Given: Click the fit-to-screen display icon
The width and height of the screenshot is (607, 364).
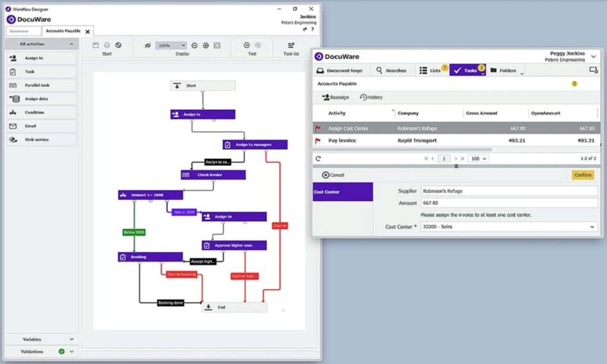Looking at the screenshot, I should tap(217, 45).
